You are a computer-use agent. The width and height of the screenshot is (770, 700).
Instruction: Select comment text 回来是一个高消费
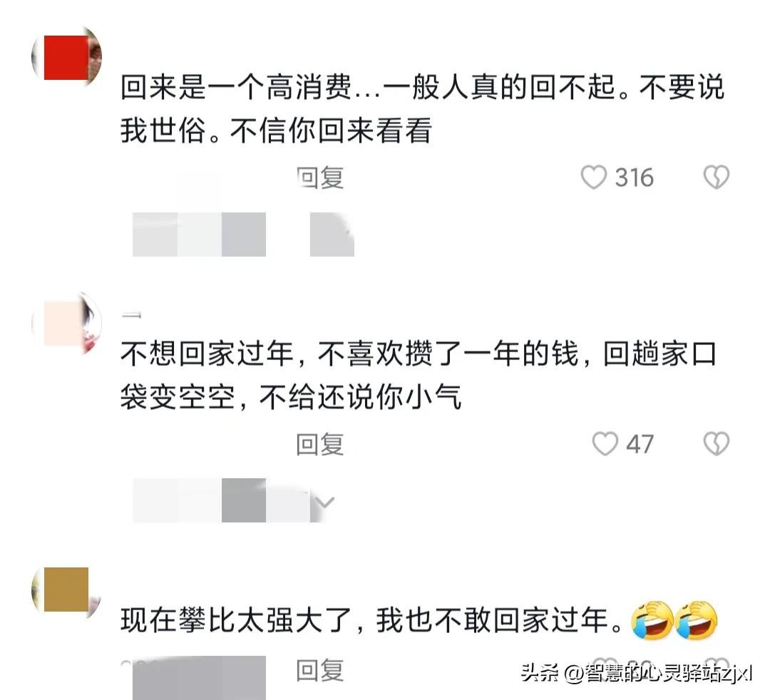click(236, 88)
